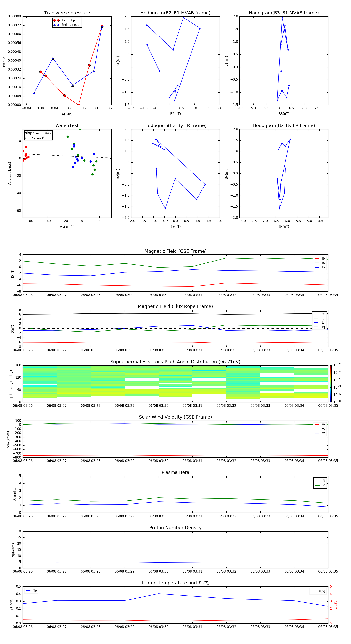Click the 'Bz(nT)' x-axis label
Image resolution: width=351 pixels, height=644 pixels.
(x=175, y=227)
